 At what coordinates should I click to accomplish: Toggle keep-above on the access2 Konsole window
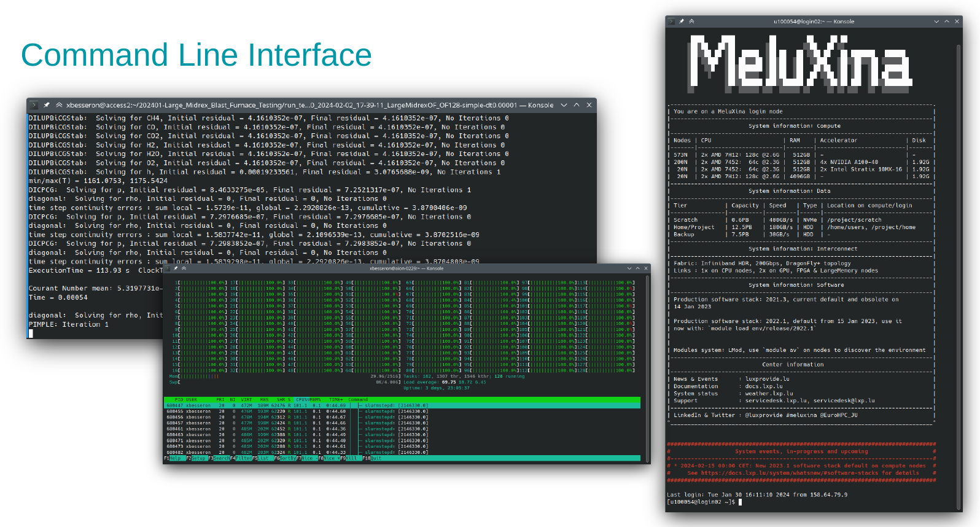point(59,105)
